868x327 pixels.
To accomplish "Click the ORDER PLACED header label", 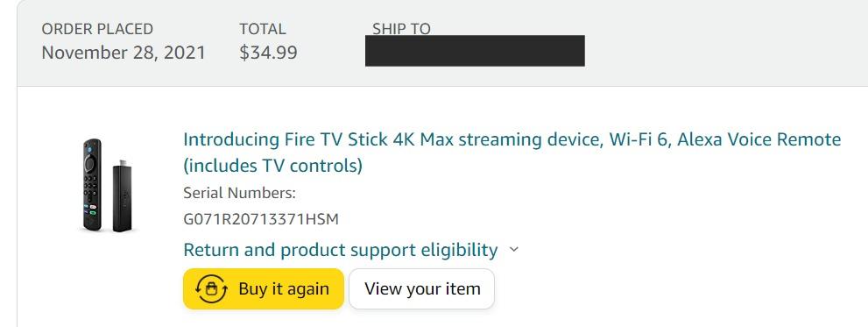I will point(97,29).
